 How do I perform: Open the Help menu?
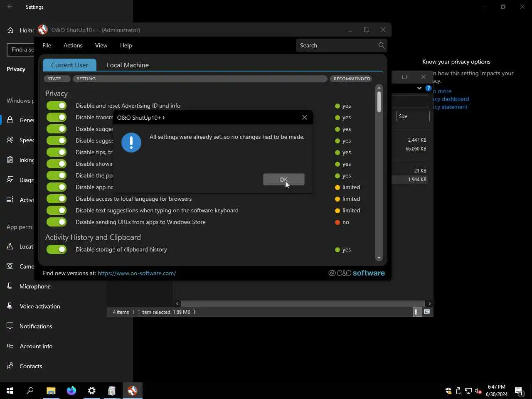point(126,45)
